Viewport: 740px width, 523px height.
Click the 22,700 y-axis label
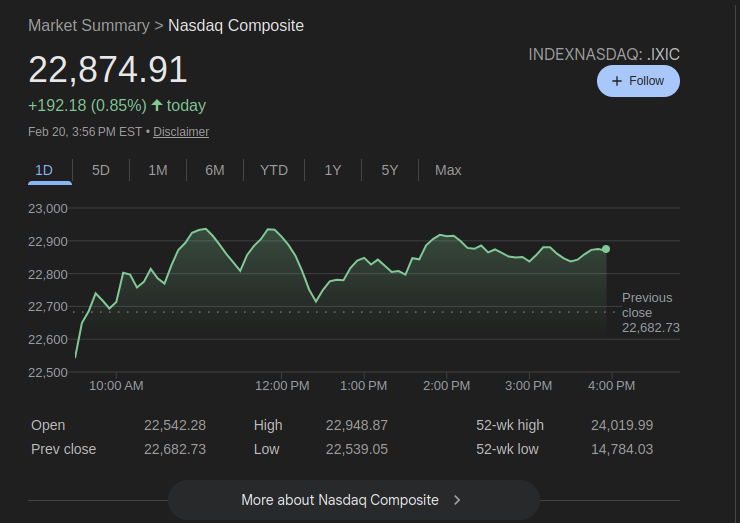[48, 307]
